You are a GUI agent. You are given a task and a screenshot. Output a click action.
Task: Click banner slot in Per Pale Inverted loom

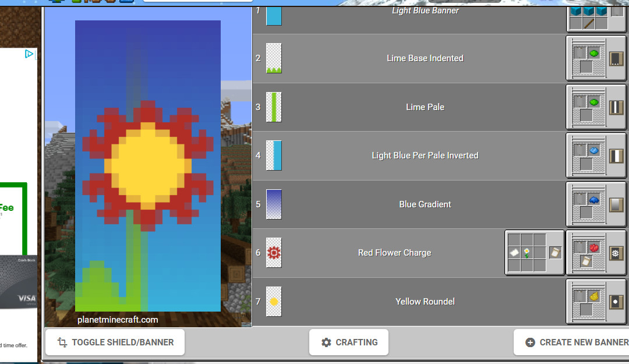580,150
